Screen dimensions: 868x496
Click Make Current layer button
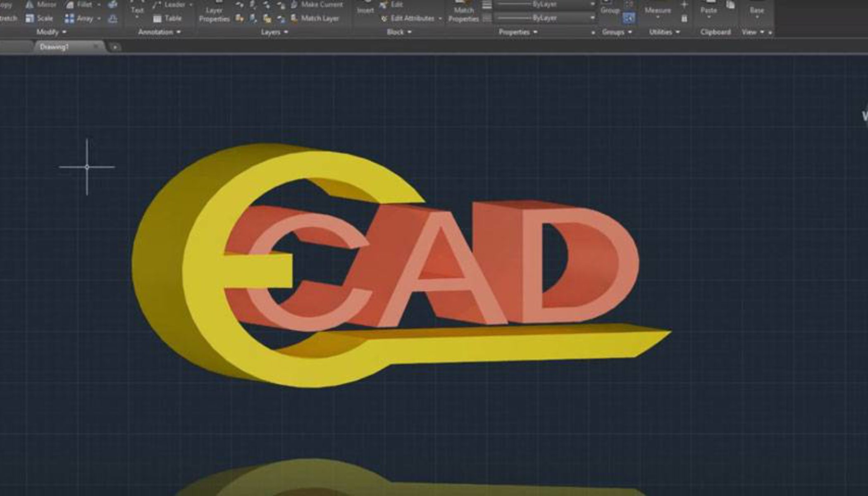[x=294, y=5]
